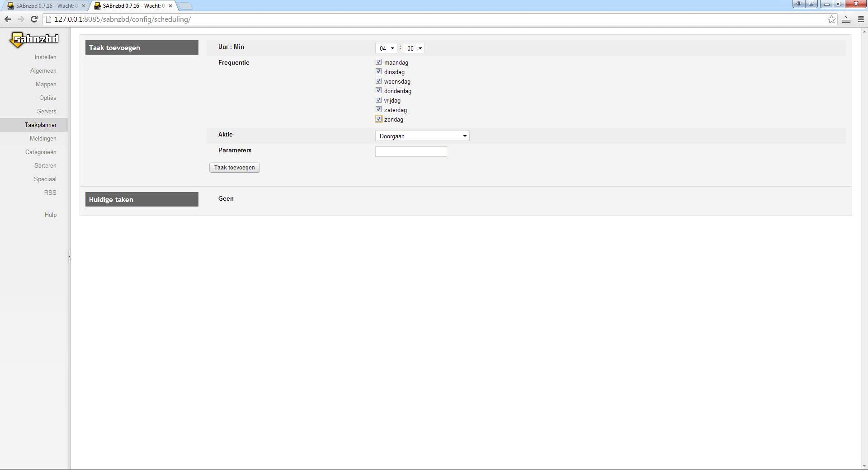The image size is (868, 470).
Task: Close the first SABnzbd tab
Action: tap(83, 6)
